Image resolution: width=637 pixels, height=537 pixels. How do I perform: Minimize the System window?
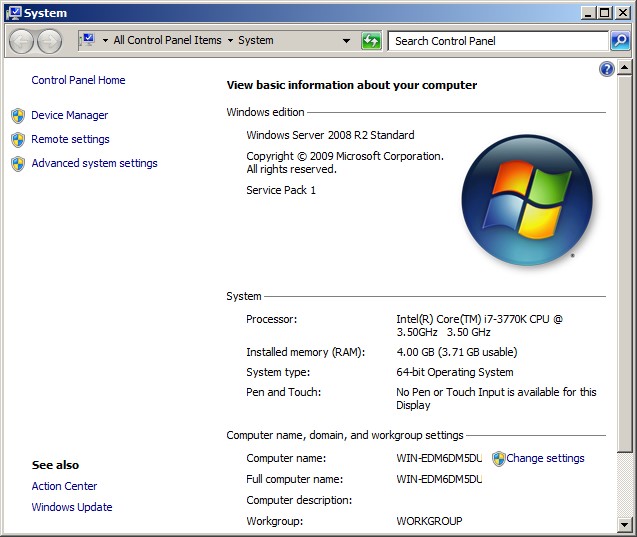click(588, 13)
